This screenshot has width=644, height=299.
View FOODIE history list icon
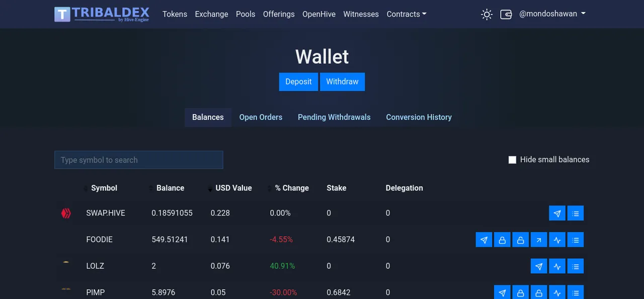576,240
